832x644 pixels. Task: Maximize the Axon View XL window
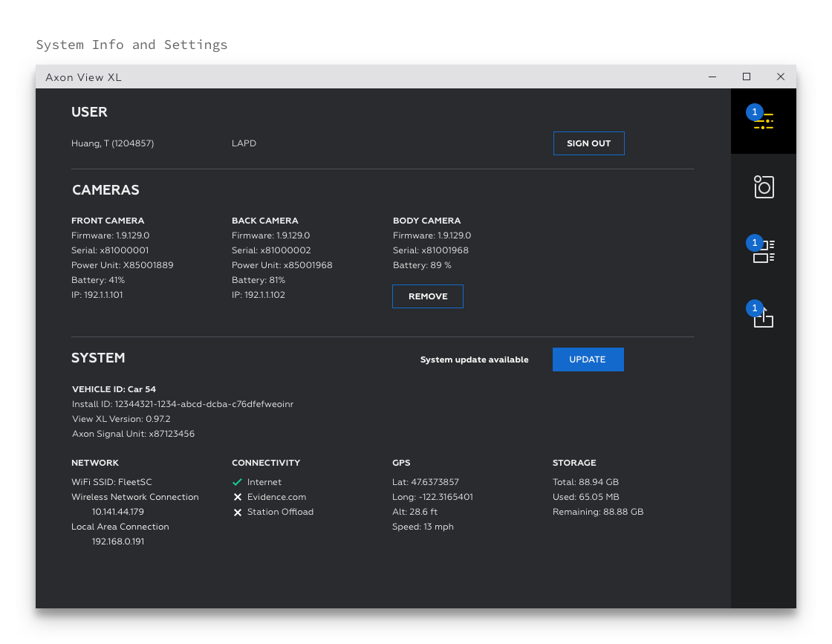[x=747, y=77]
